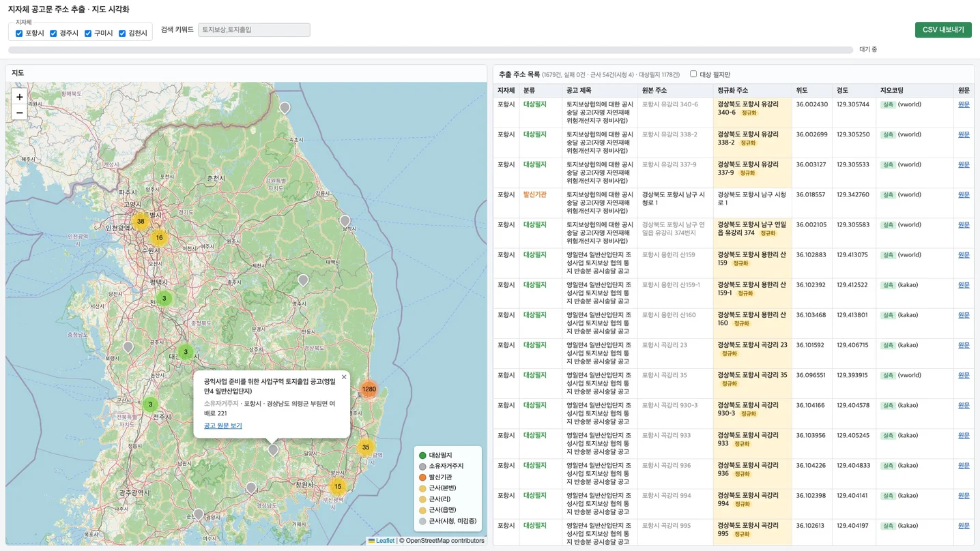This screenshot has width=980, height=551.
Task: Toggle the 포항시 checkbox
Action: point(19,33)
